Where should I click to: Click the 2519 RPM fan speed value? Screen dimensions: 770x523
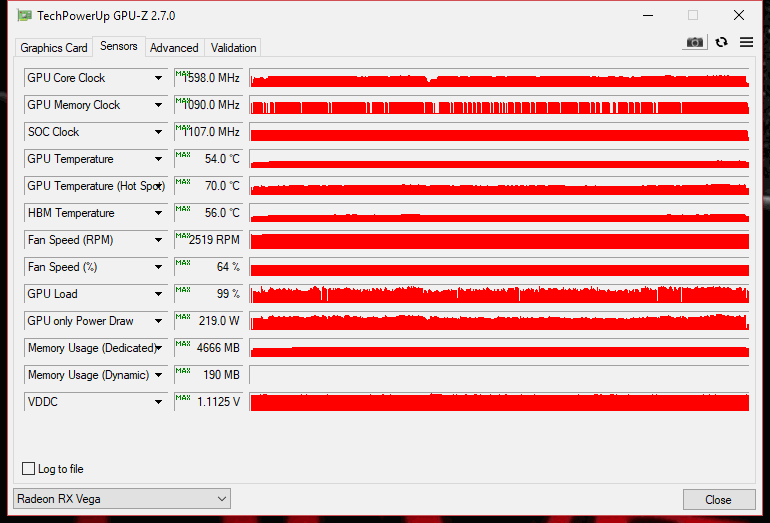(x=209, y=240)
